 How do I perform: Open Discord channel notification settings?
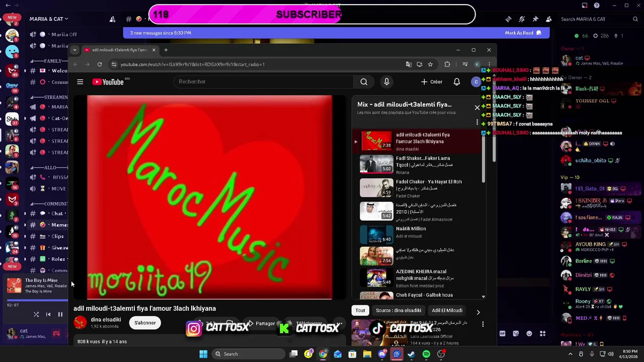coord(522,19)
